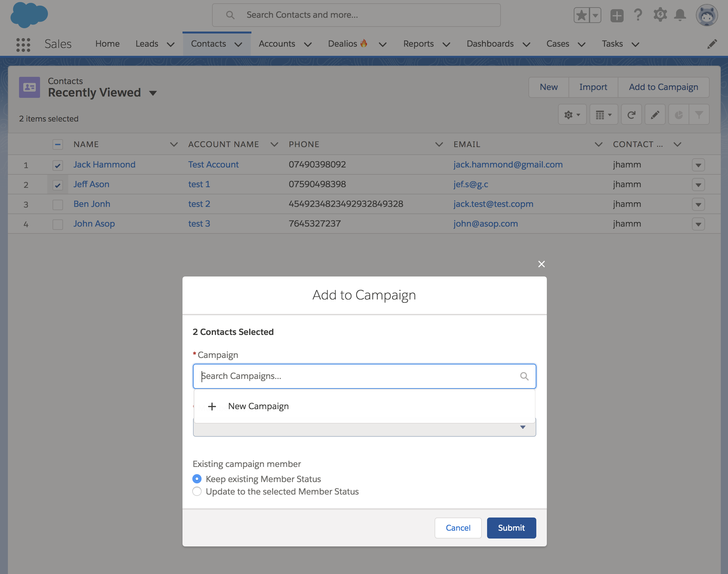Click the global actions plus icon
728x574 pixels.
(x=616, y=15)
